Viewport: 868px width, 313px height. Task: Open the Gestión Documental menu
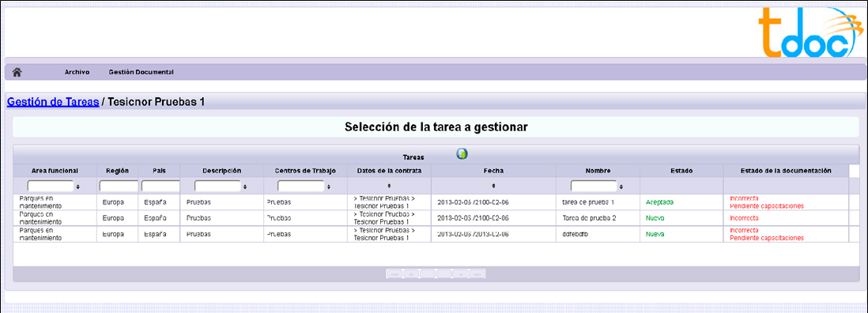point(142,73)
